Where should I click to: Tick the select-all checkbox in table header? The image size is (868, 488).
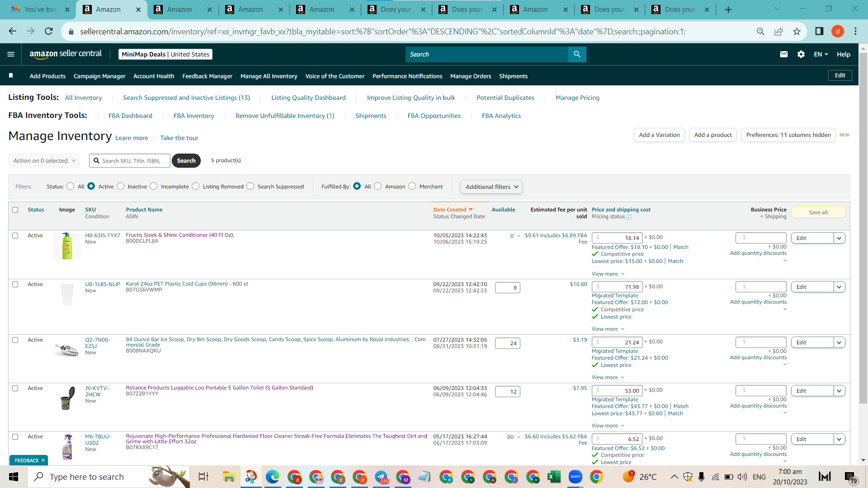[15, 210]
